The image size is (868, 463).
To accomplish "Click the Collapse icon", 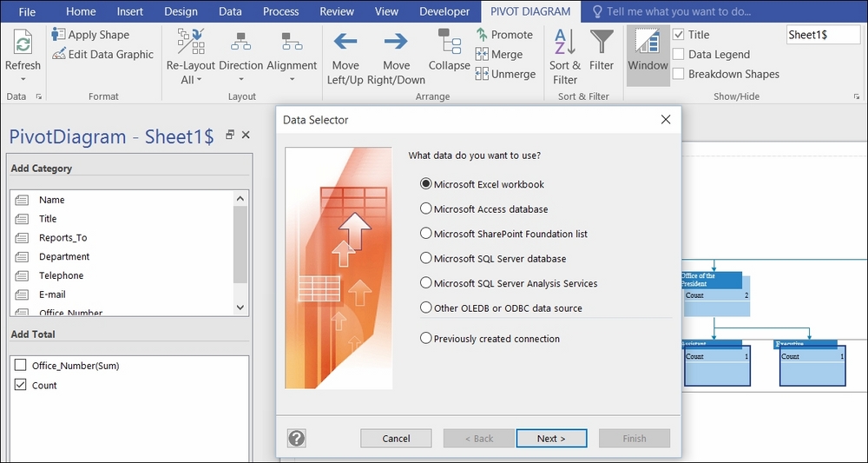I will (x=450, y=42).
